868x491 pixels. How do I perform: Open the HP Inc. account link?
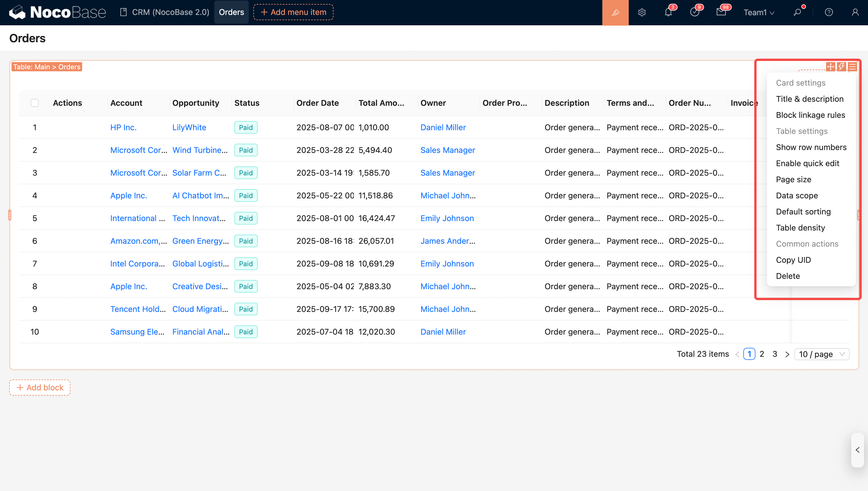pyautogui.click(x=123, y=127)
